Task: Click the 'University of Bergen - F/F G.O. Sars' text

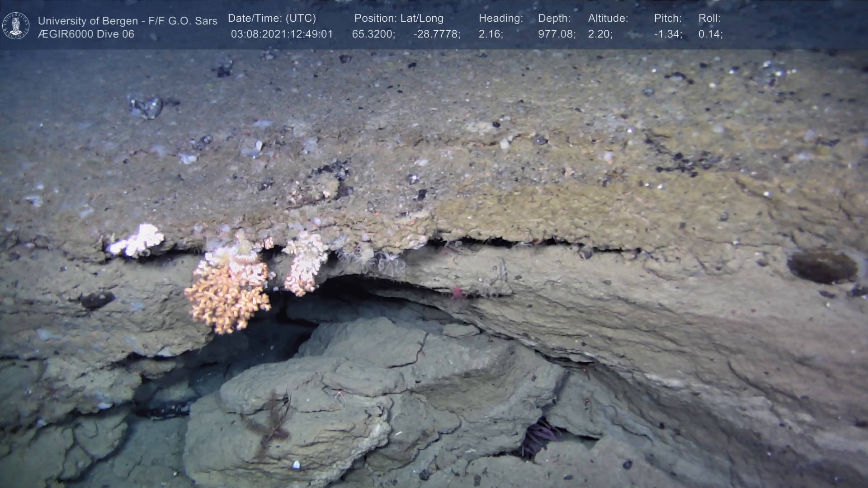Action: 127,21
